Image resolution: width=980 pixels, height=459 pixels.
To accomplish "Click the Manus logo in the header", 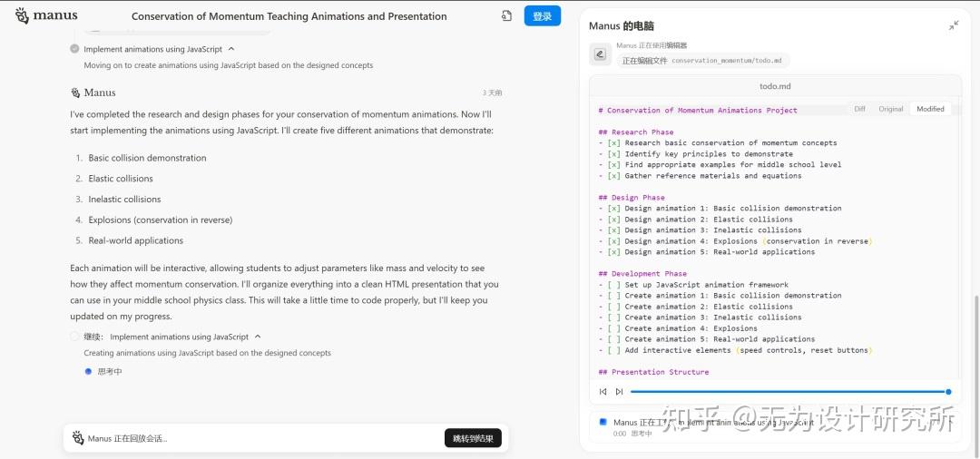I will pyautogui.click(x=46, y=15).
